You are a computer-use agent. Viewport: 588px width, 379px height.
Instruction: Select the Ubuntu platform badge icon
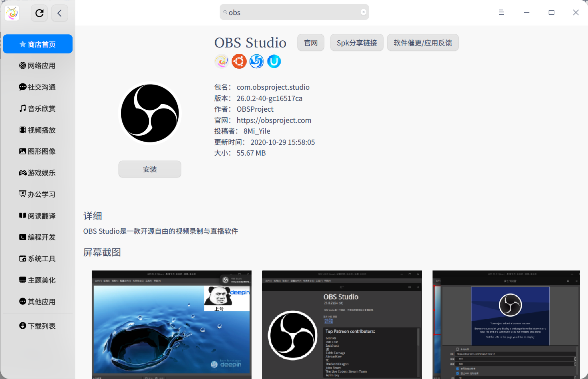click(239, 61)
